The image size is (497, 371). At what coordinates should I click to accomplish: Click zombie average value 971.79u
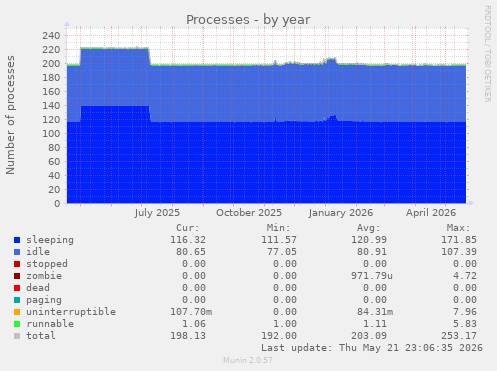tap(372, 276)
